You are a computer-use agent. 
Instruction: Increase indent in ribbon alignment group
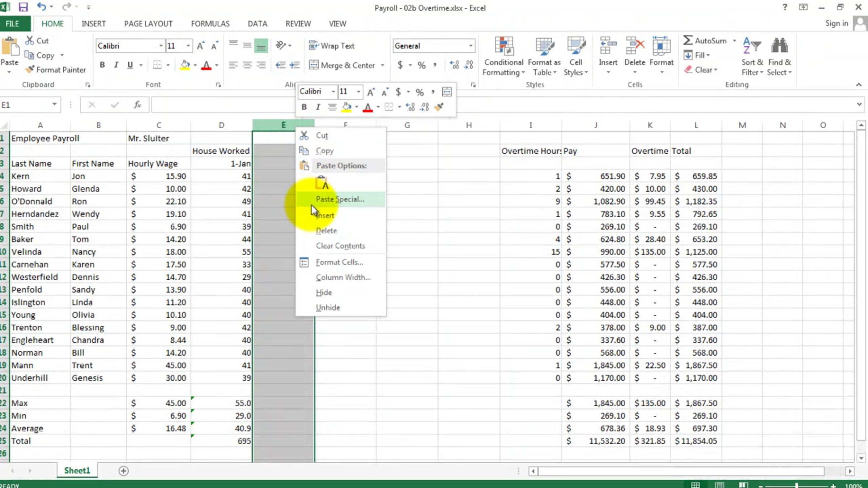click(x=295, y=65)
